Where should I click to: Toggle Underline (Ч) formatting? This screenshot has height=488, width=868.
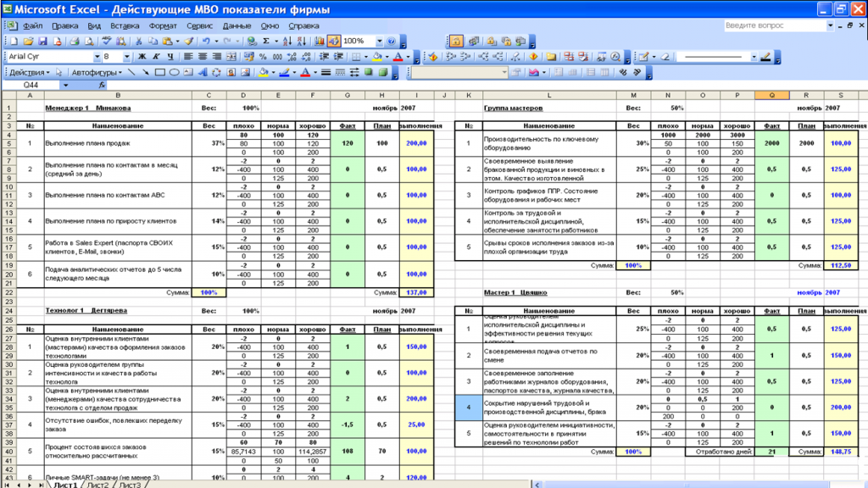170,57
